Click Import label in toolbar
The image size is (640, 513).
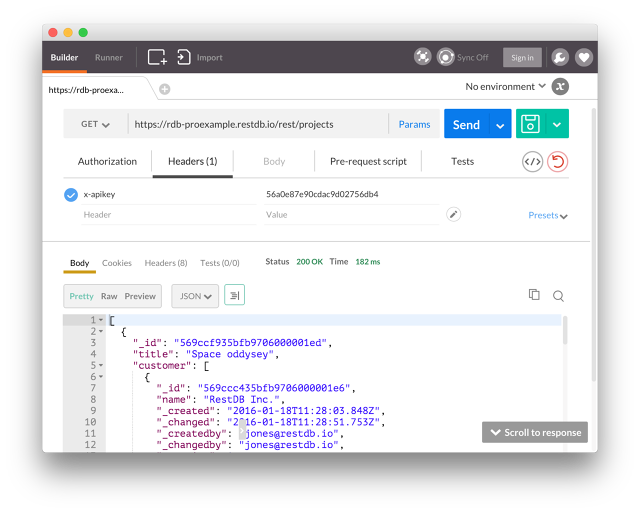[209, 58]
